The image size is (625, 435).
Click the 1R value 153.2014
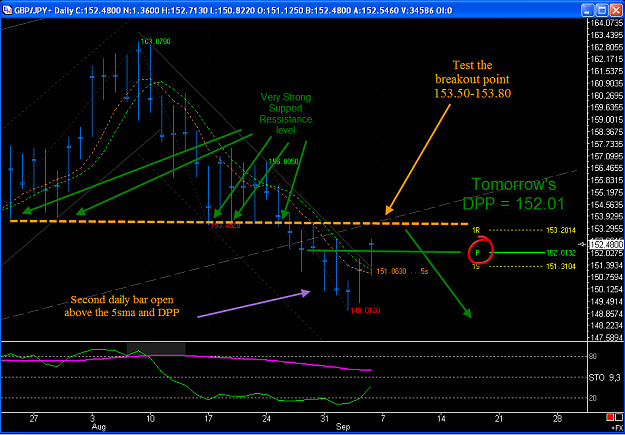click(561, 230)
